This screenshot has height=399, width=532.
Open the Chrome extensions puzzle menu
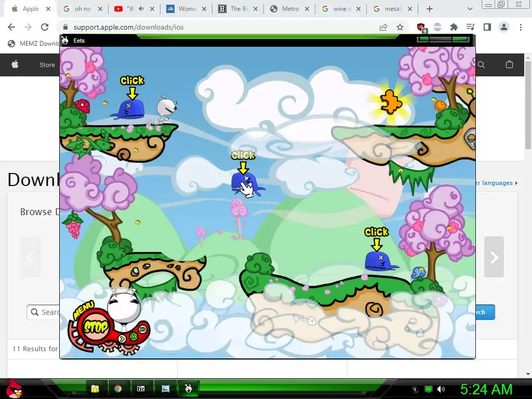coord(454,27)
